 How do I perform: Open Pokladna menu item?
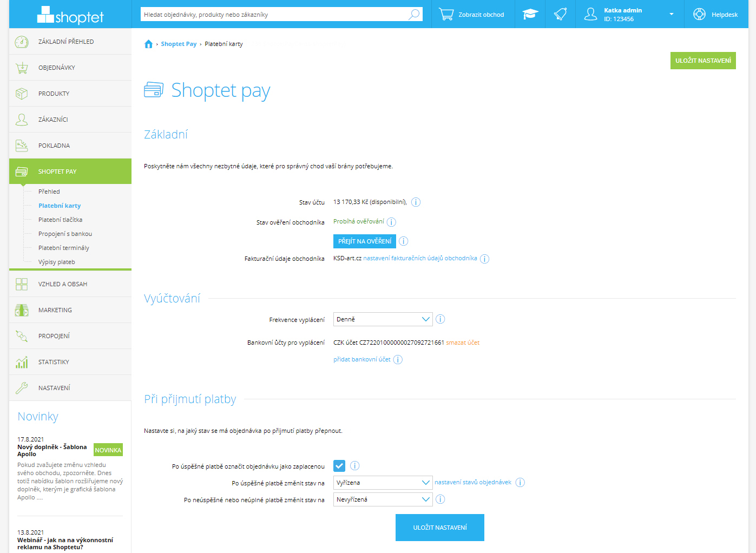(70, 146)
